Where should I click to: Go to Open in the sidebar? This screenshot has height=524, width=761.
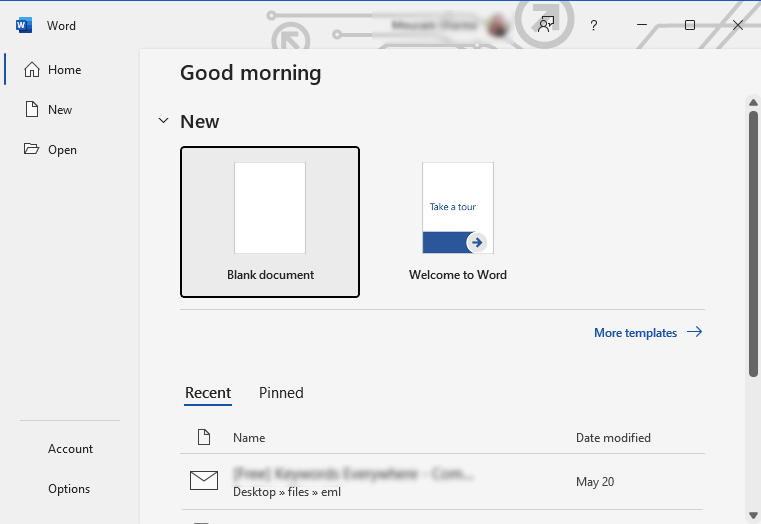pos(63,149)
